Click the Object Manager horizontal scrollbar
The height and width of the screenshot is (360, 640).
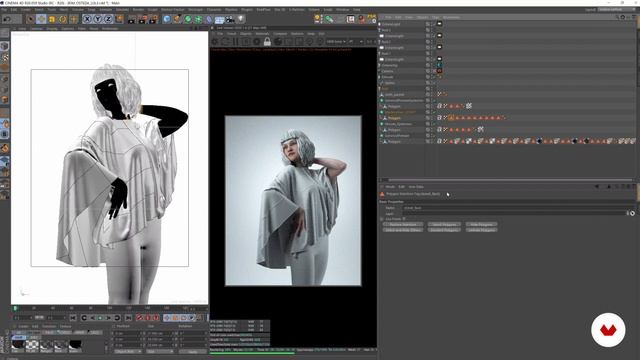pyautogui.click(x=509, y=180)
